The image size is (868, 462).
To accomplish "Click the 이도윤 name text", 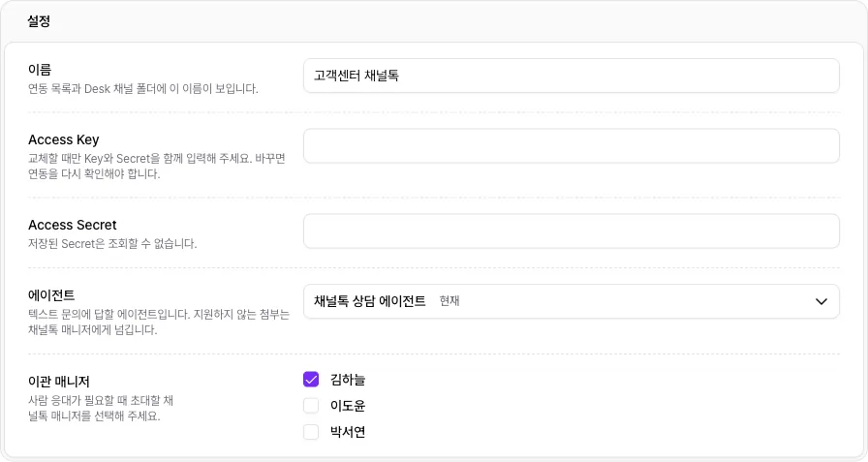I will [348, 406].
